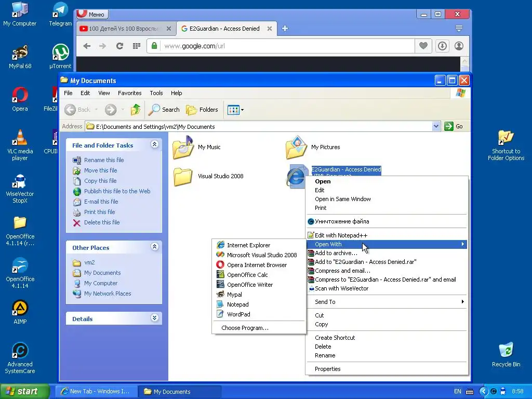Launch Telegram from desktop
Screen dimensions: 532x399
(60, 14)
